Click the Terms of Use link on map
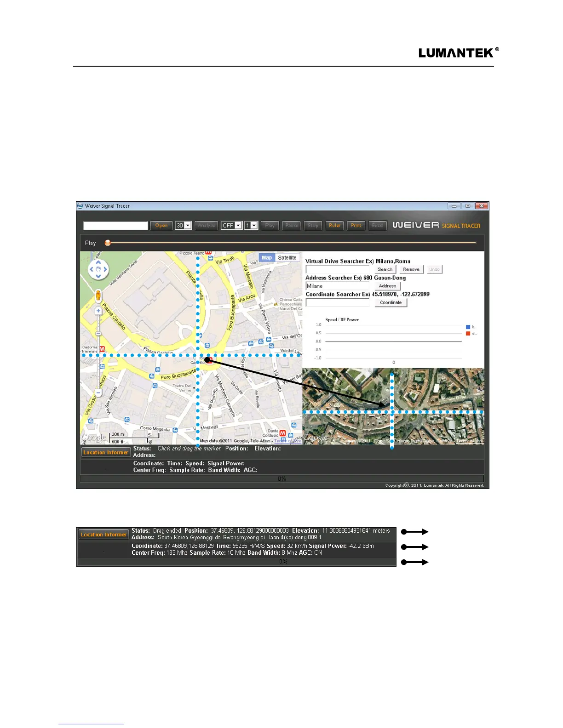This screenshot has width=563, height=728. 288,441
